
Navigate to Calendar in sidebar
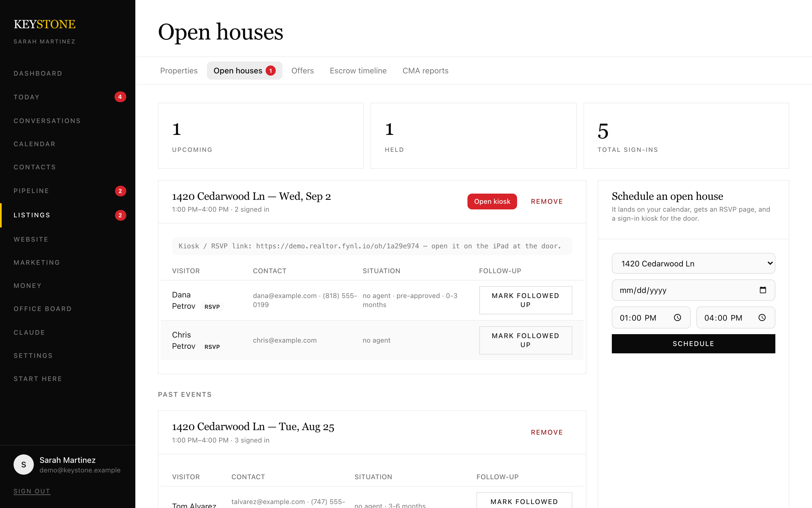coord(67,144)
